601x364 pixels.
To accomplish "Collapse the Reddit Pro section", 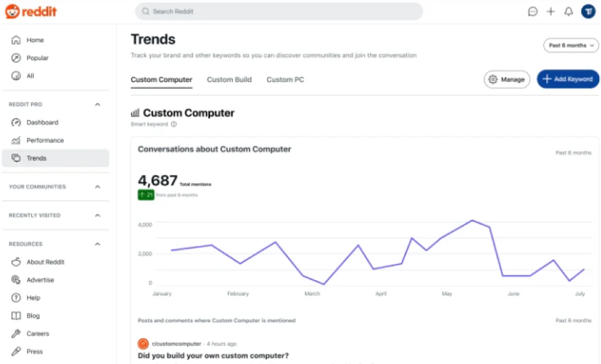I will click(x=97, y=104).
